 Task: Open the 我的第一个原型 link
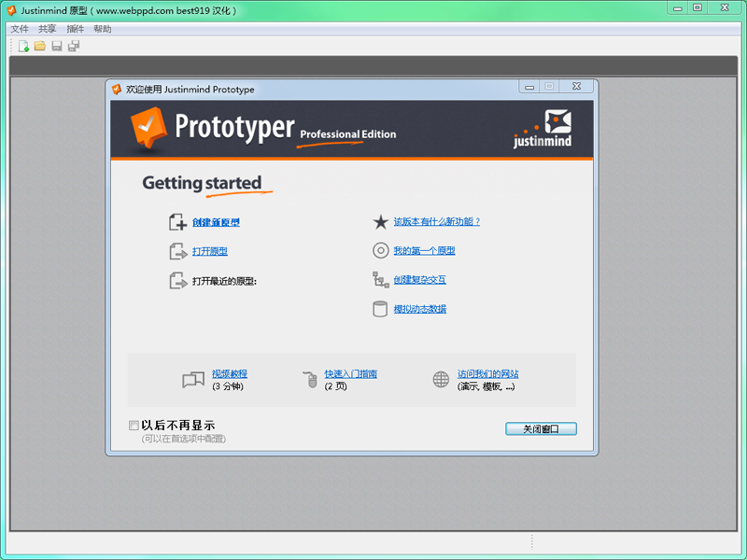424,251
